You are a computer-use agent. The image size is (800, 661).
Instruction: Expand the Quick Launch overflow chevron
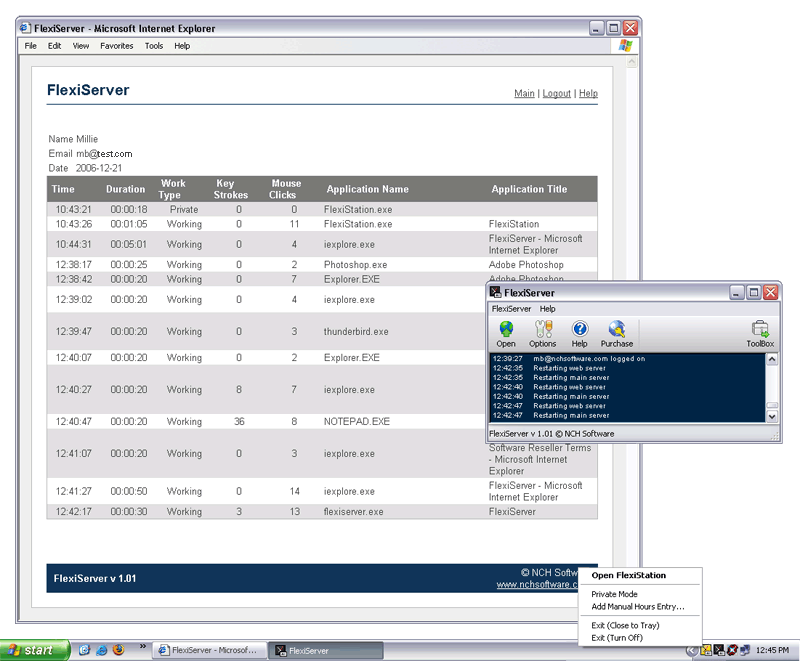142,646
